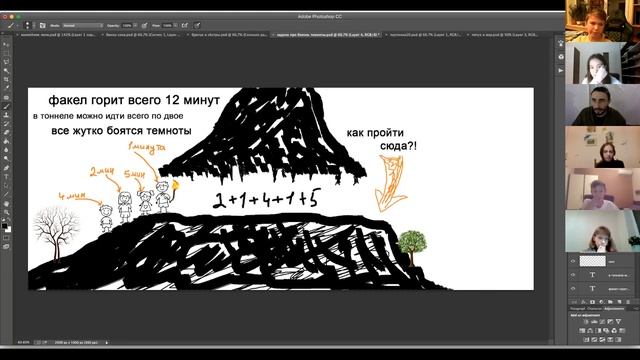Hide the 'факел горит' text layer
640x360 pixels.
click(x=573, y=289)
